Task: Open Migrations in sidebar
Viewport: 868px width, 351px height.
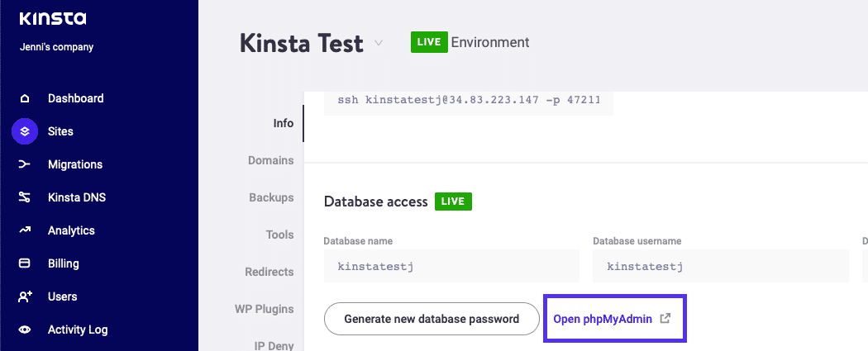Action: point(75,164)
